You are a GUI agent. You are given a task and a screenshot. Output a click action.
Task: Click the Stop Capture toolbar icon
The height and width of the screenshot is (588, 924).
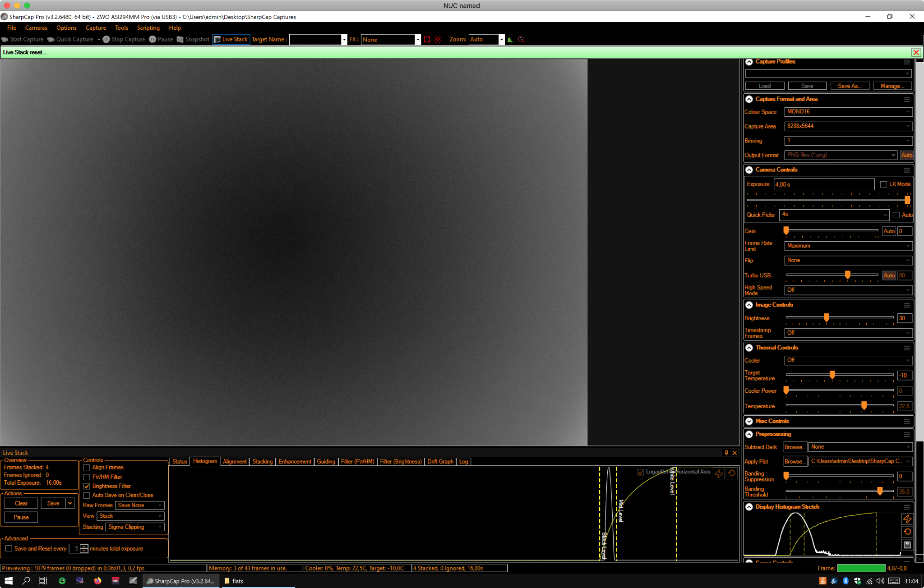[x=106, y=39]
